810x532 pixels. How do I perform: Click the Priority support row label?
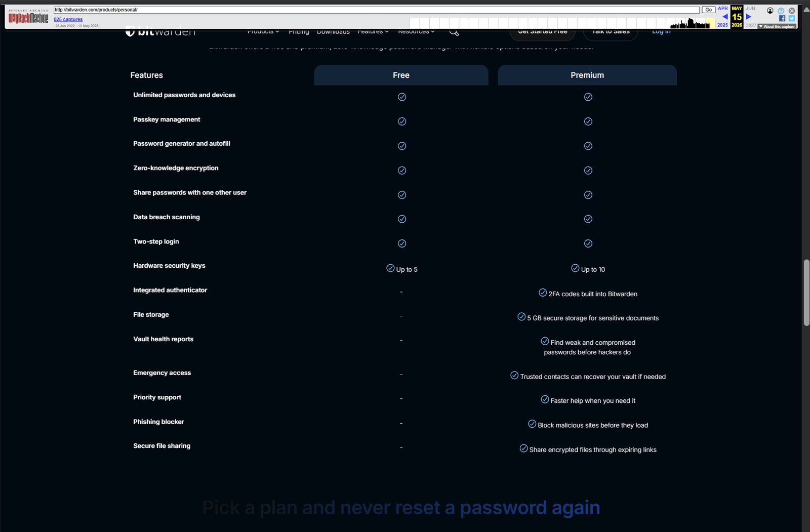click(157, 397)
